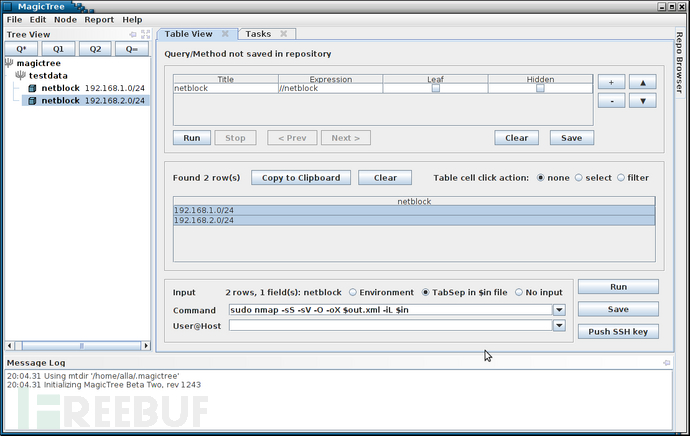Choose the filter click action radio
Viewport: 690px width, 436px height.
coord(621,178)
